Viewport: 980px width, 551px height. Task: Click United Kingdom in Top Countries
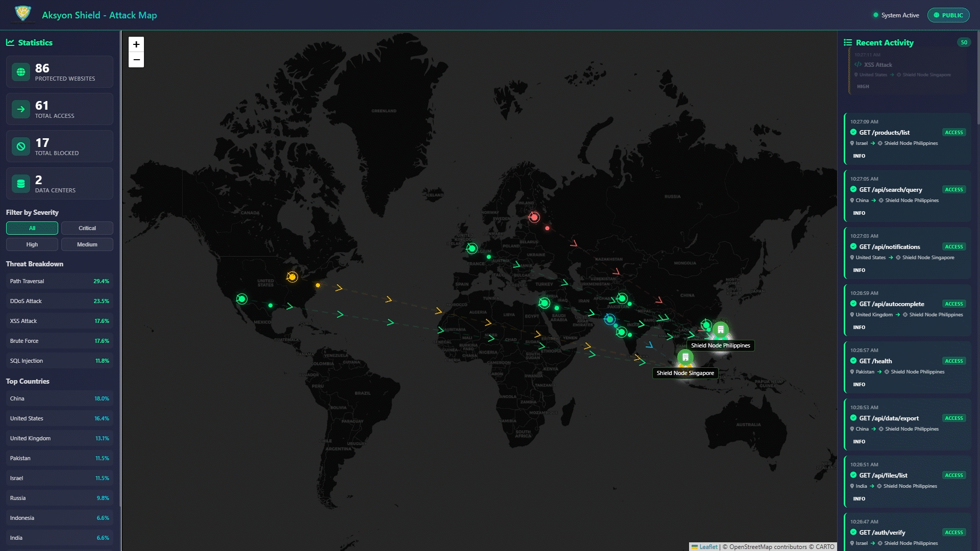pyautogui.click(x=60, y=438)
